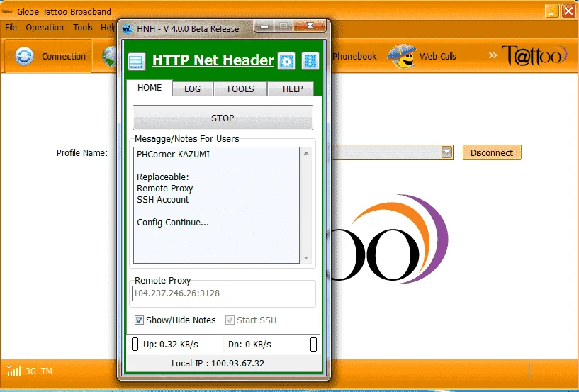
Task: Open HNH settings gear icon
Action: pyautogui.click(x=286, y=62)
